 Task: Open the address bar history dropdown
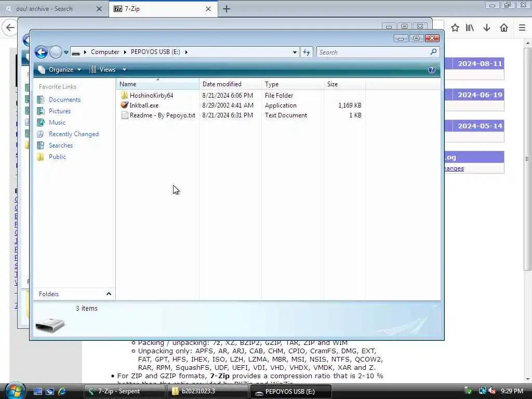pyautogui.click(x=295, y=52)
